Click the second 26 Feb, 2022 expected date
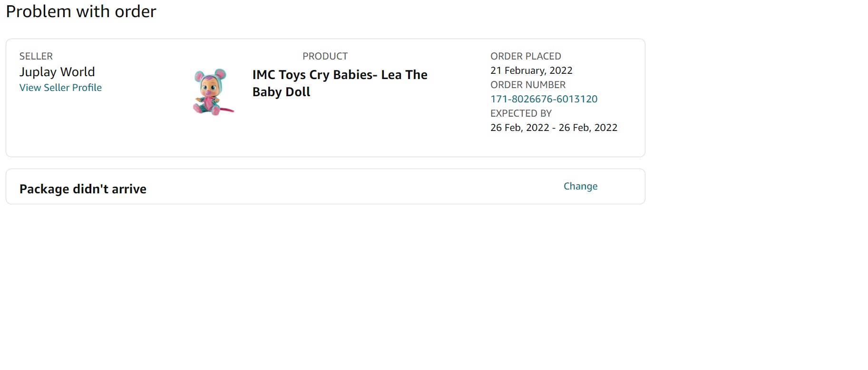The width and height of the screenshot is (868, 370). (x=588, y=128)
